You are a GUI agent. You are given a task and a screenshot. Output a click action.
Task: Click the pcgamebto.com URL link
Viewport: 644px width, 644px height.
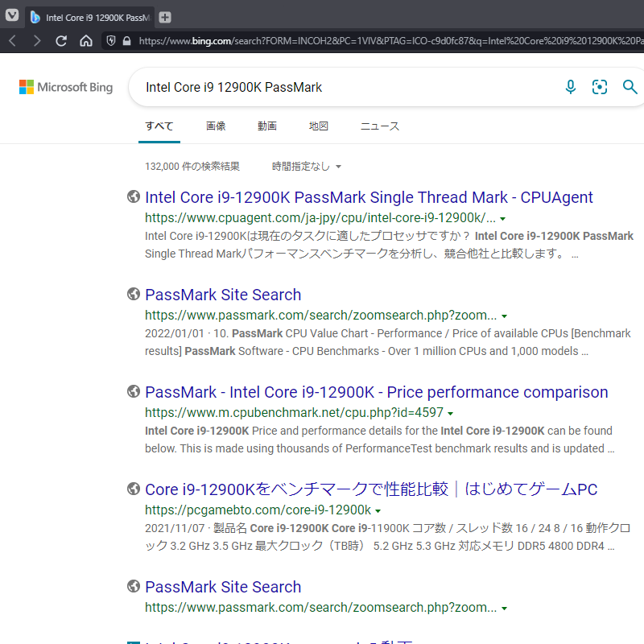tap(258, 510)
